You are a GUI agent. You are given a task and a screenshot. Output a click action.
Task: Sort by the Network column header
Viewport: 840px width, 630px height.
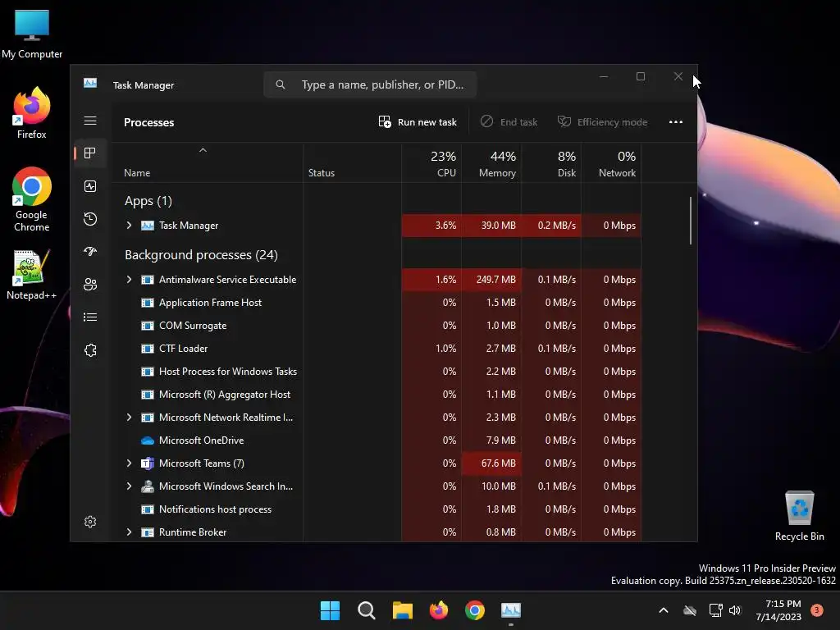[x=611, y=164]
